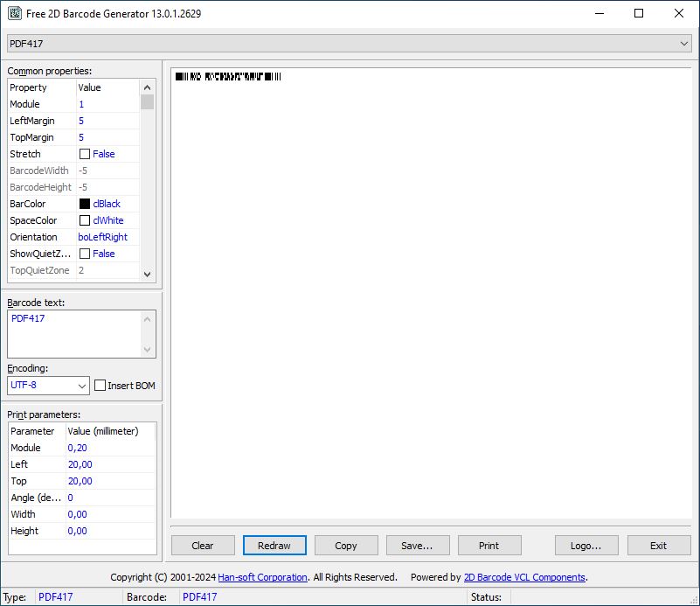Click the Property column header

42,87
